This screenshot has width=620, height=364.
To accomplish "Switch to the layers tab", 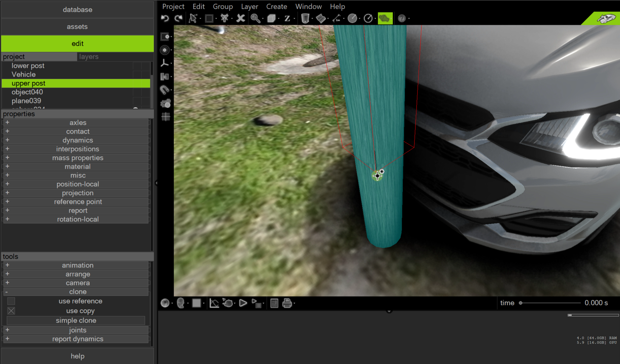I will pyautogui.click(x=89, y=57).
